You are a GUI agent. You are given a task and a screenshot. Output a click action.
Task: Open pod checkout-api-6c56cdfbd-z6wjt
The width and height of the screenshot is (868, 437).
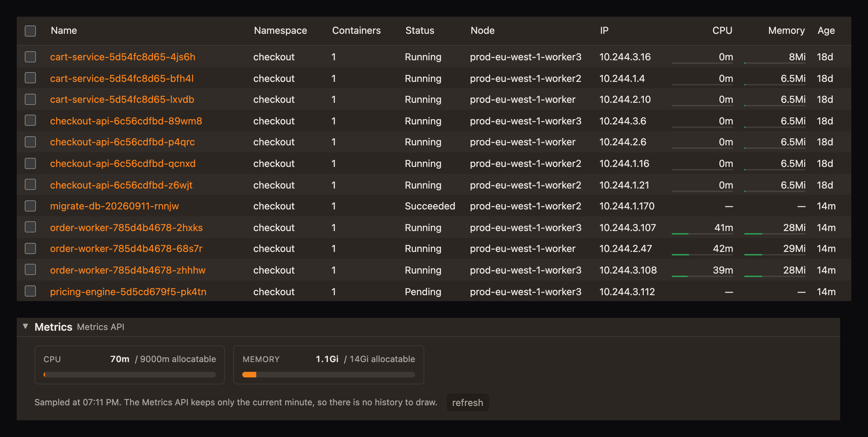(121, 185)
